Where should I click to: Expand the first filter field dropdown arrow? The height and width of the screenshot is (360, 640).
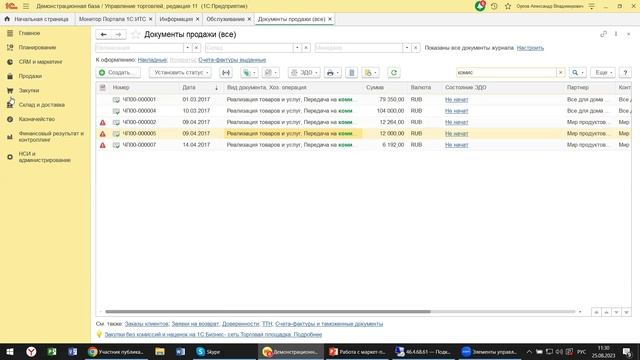pyautogui.click(x=188, y=48)
